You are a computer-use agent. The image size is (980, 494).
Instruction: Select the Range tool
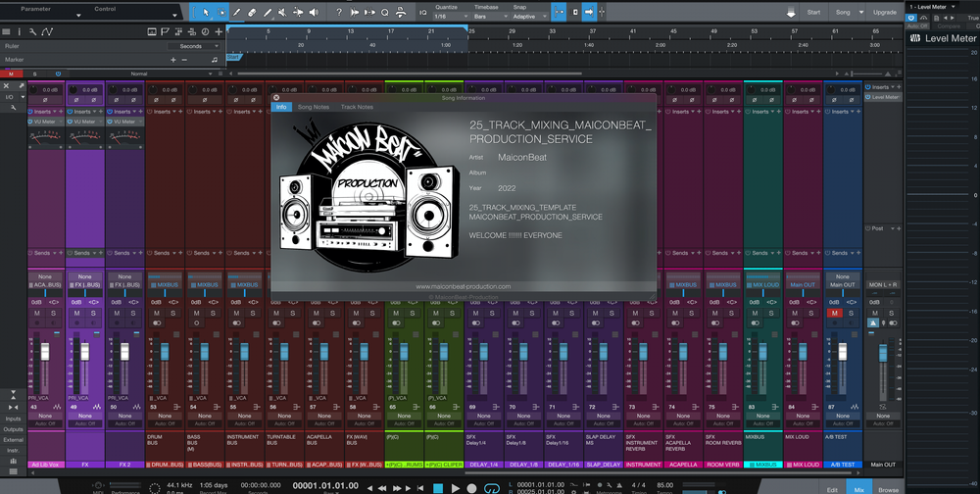click(221, 12)
